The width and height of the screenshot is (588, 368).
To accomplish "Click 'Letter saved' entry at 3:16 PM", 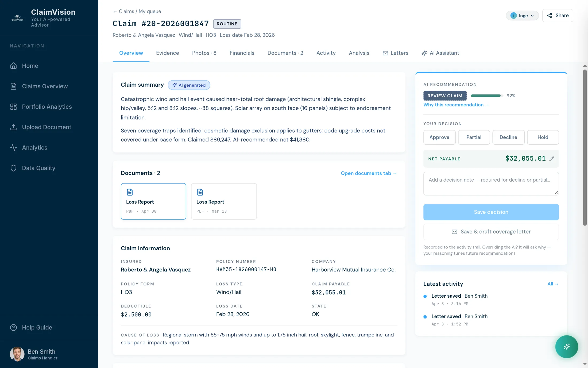I will point(491,300).
